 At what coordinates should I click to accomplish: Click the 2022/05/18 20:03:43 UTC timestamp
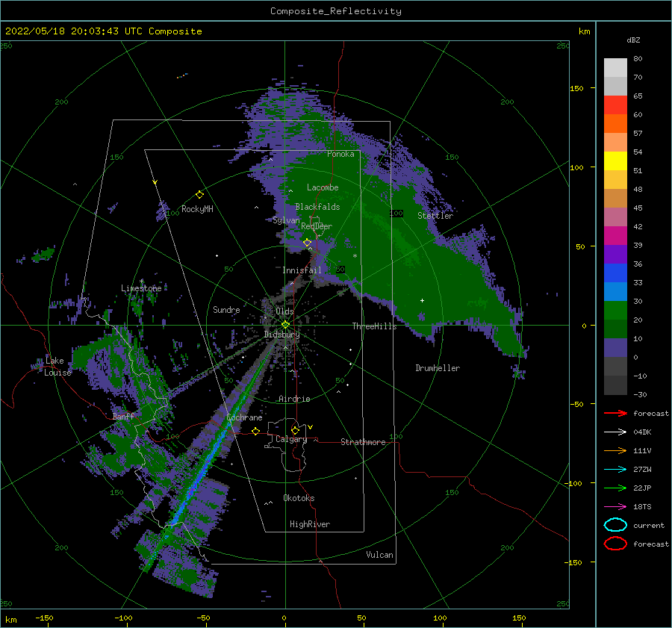[73, 31]
